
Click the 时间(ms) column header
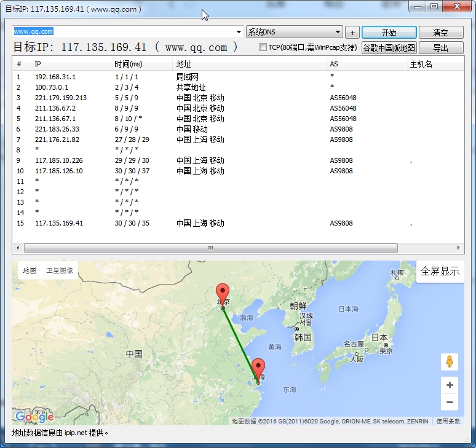click(141, 64)
